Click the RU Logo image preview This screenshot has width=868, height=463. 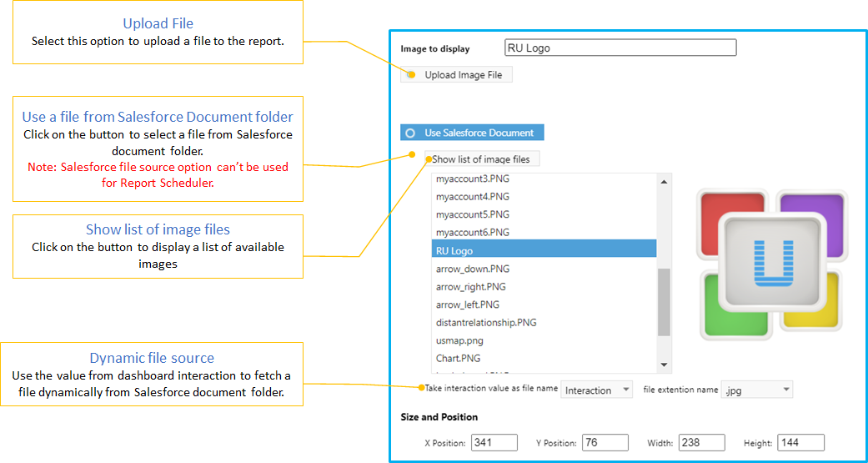[x=773, y=264]
